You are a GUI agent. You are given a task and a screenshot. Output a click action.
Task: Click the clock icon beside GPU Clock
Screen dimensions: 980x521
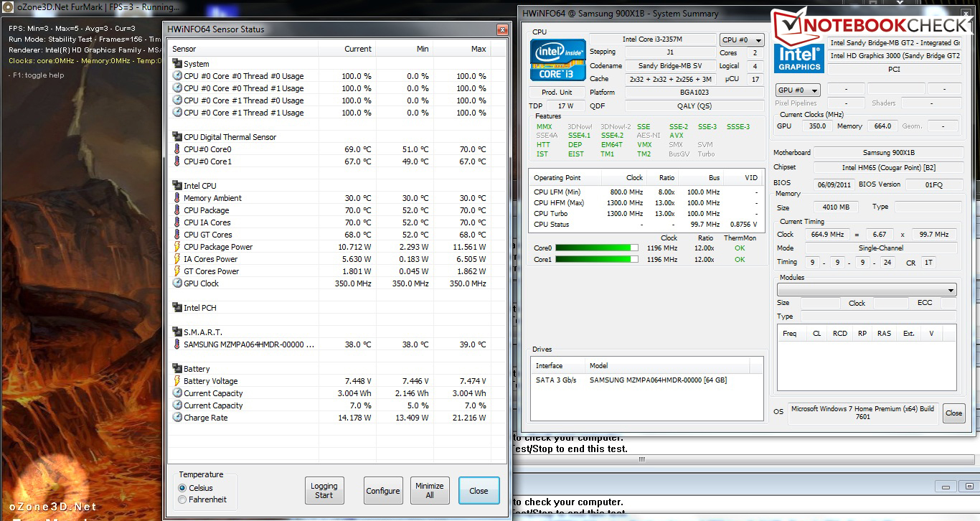177,283
